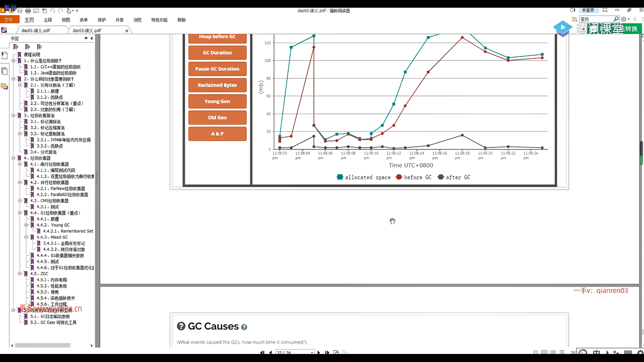
Task: Open the hand tool dropdown arrow
Action: [x=73, y=11]
